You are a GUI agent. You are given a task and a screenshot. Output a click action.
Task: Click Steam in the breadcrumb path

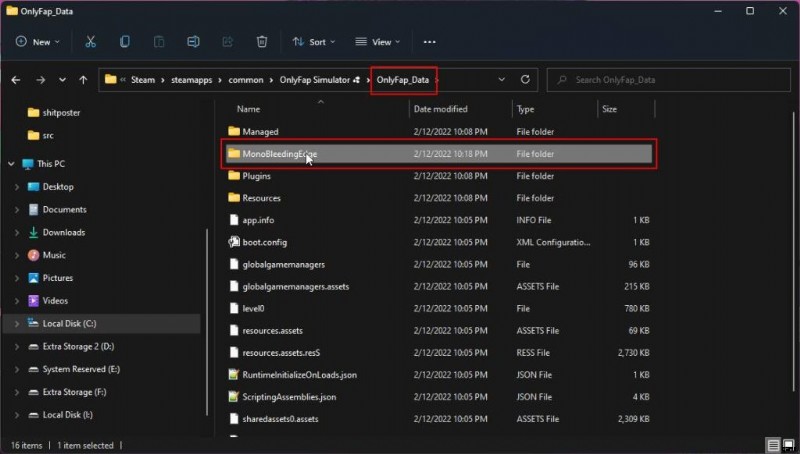pos(143,80)
